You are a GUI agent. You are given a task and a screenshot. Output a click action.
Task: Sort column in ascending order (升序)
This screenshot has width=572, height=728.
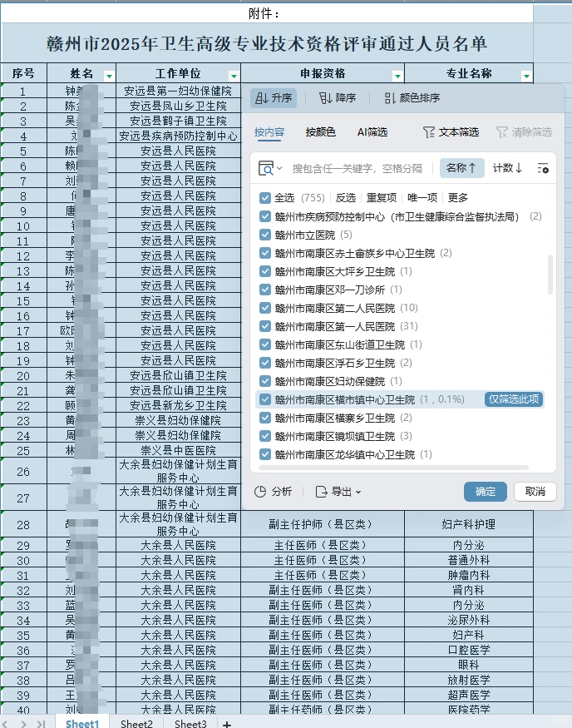(274, 98)
